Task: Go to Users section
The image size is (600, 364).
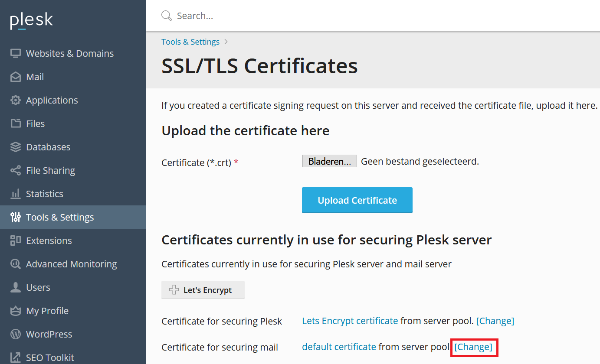Action: [x=73, y=287]
